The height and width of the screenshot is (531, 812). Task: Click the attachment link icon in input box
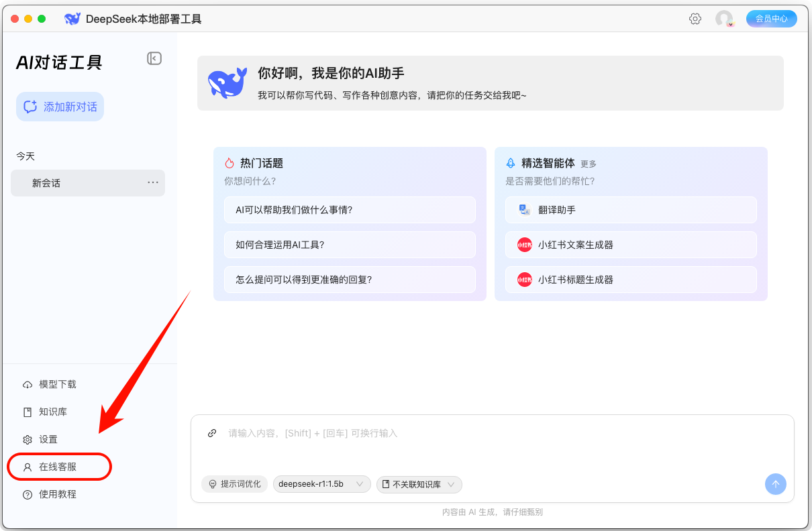coord(212,433)
